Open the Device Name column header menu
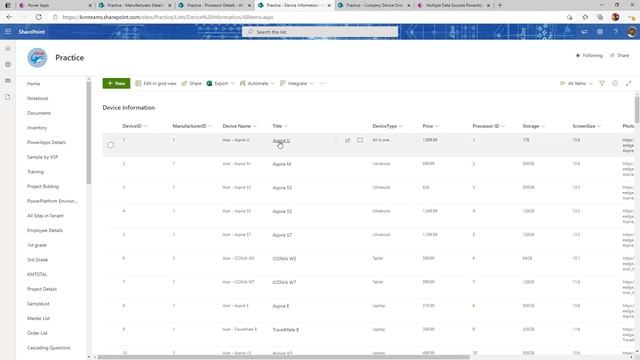Image resolution: width=640 pixels, height=360 pixels. (x=239, y=126)
